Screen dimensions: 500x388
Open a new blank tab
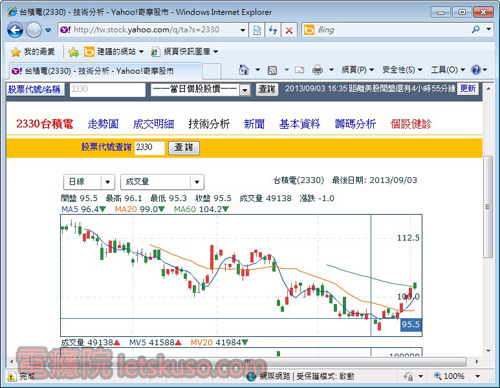pos(212,71)
